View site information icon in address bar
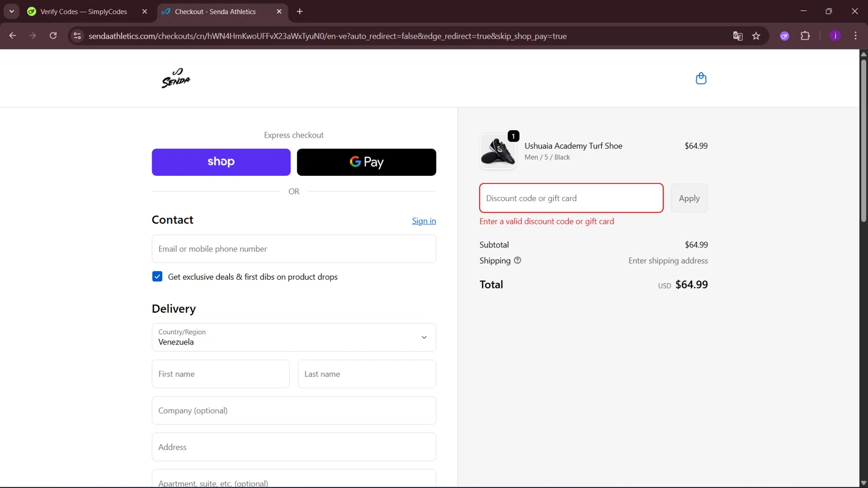This screenshot has height=488, width=868. pos(77,36)
